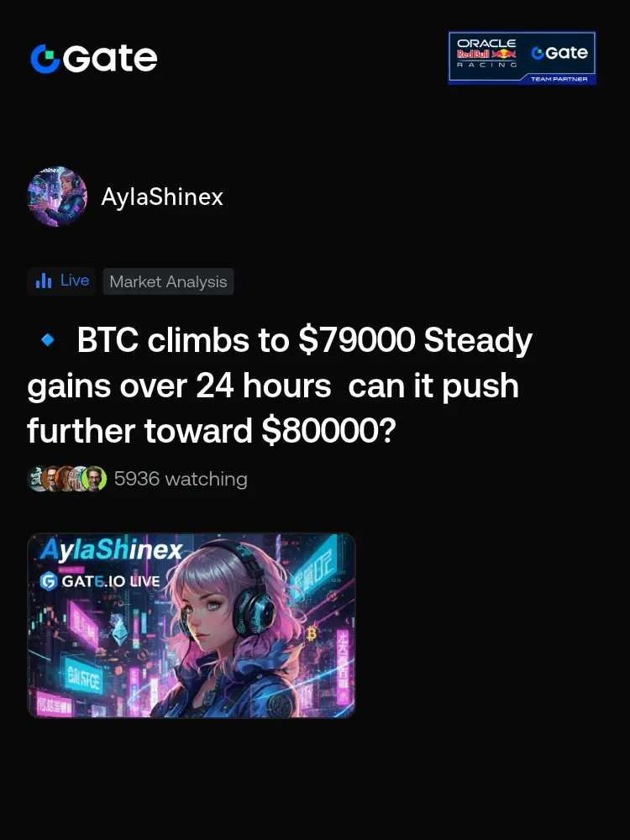
Task: Click the orange Bitcoin symbol in thumbnail
Action: coord(312,634)
